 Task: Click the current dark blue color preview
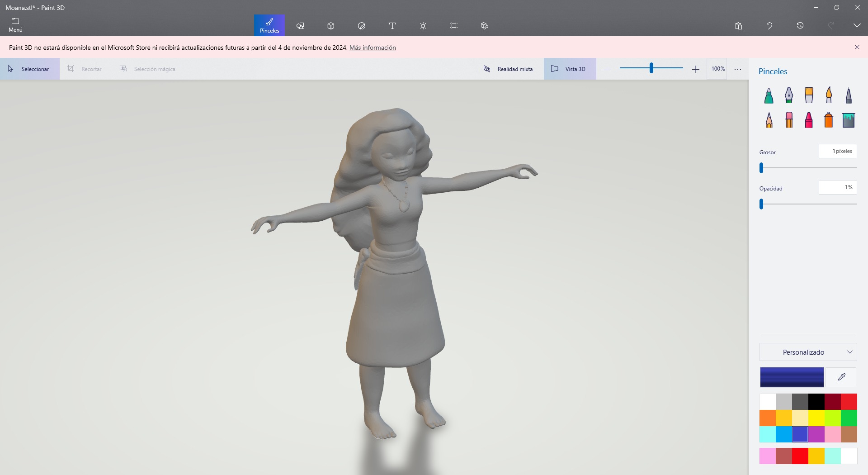(x=792, y=377)
